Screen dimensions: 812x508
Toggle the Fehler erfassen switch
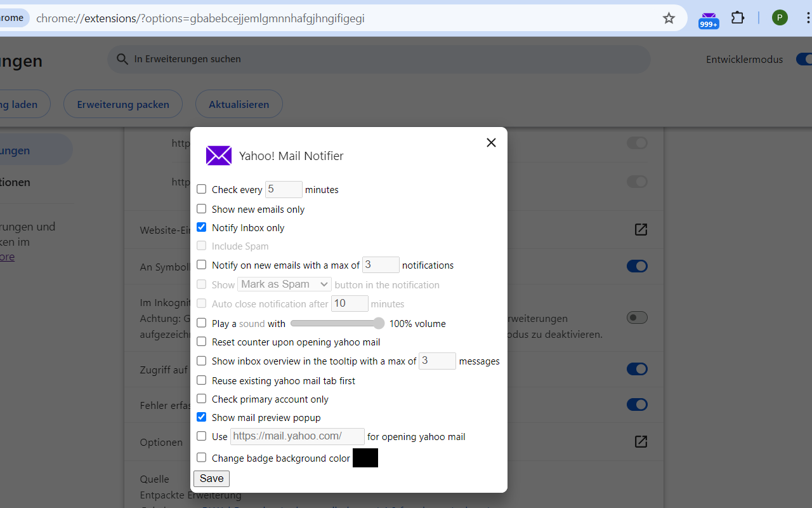click(x=637, y=404)
